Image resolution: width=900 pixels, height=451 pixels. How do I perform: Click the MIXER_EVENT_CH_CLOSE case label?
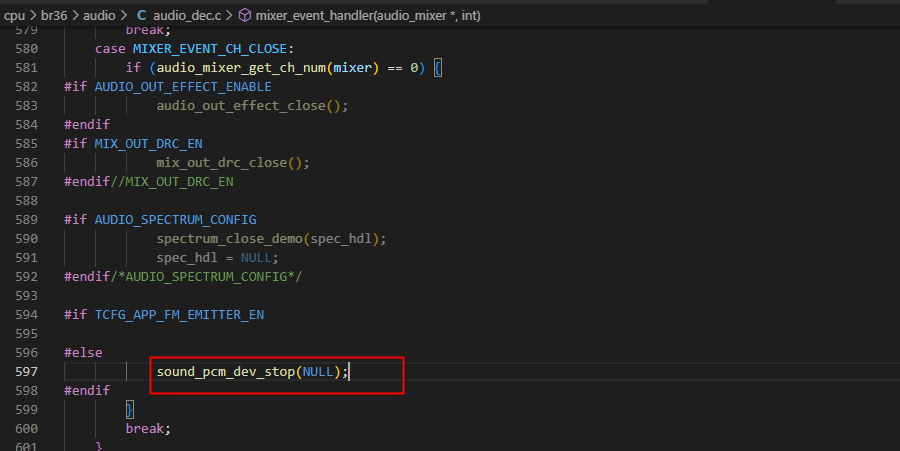coord(210,49)
